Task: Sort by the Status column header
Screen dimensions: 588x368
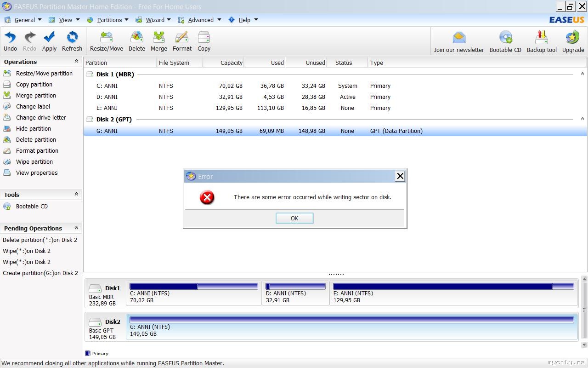Action: point(347,63)
